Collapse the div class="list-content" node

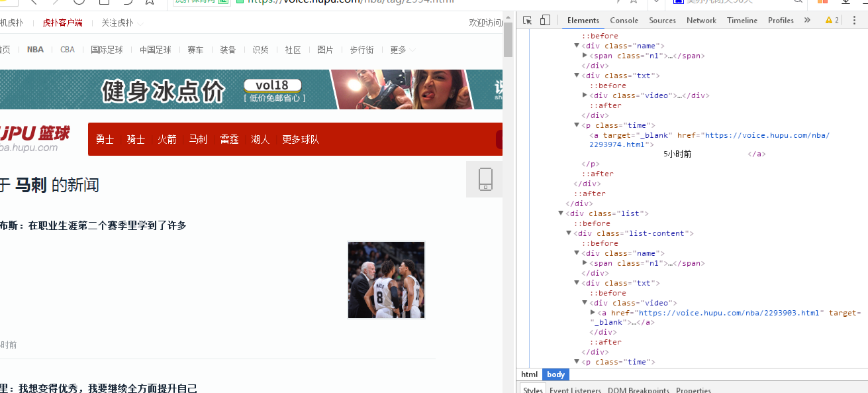[x=569, y=233]
